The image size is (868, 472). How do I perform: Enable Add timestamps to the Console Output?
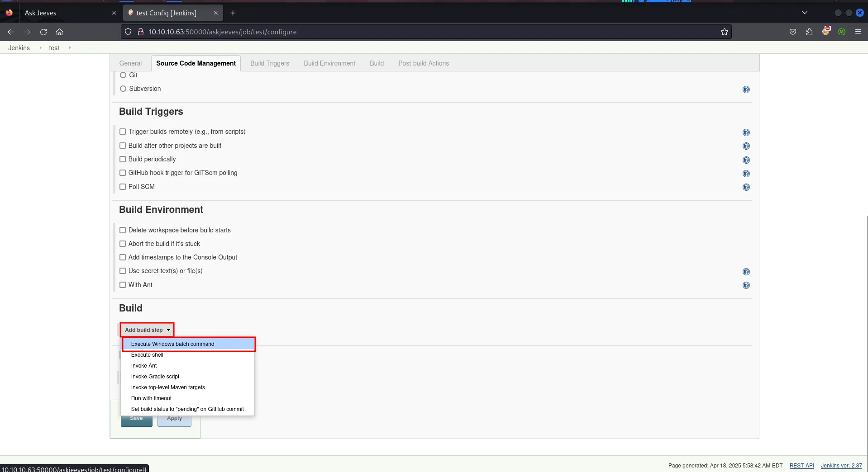click(123, 257)
